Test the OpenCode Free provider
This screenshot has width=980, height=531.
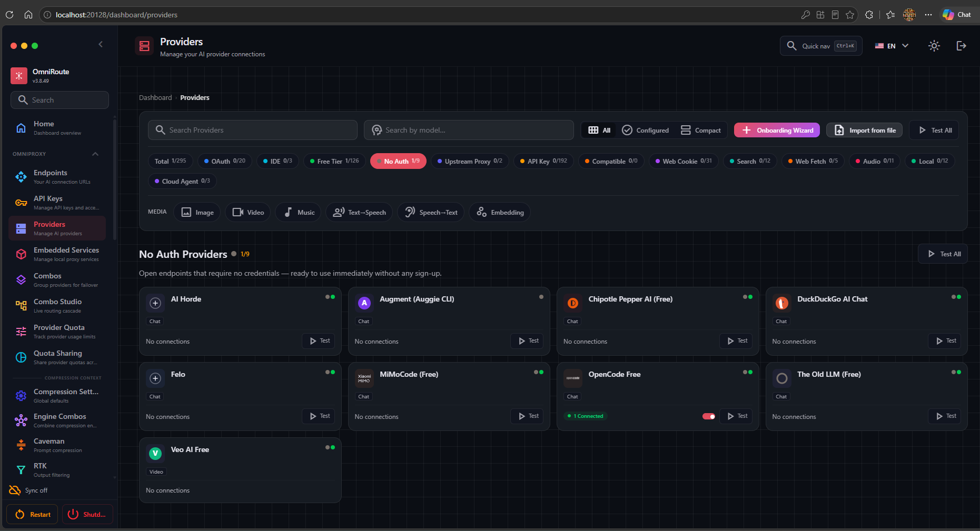(x=736, y=416)
